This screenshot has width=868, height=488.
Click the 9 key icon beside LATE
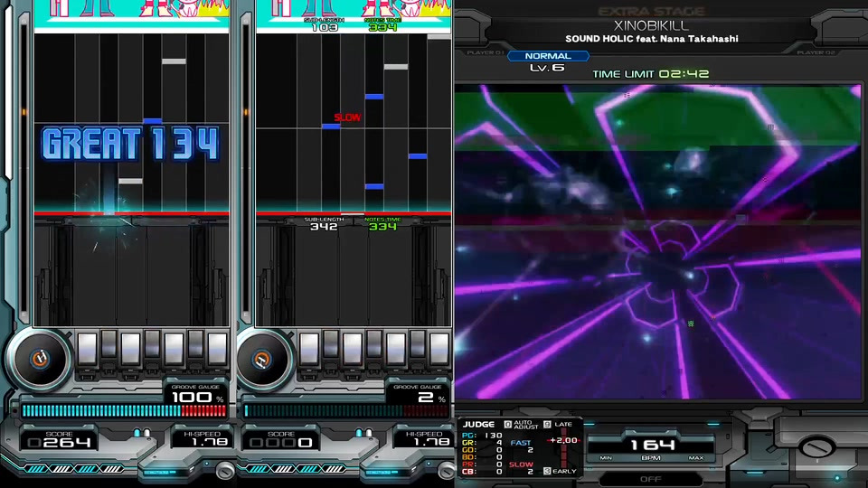(547, 425)
